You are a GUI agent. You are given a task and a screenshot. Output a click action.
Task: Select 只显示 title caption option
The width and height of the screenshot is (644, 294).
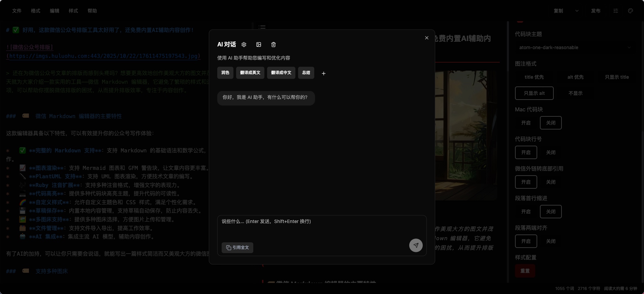(617, 77)
